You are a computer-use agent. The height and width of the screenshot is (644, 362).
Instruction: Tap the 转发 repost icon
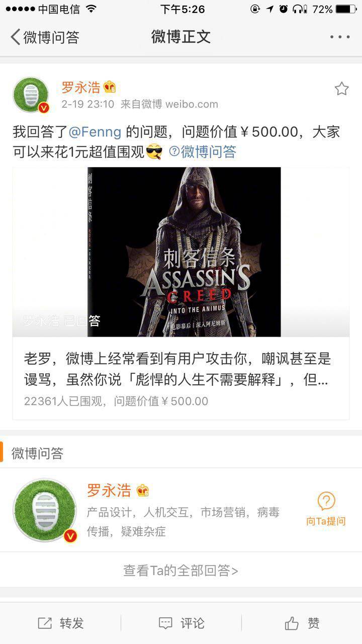45,623
